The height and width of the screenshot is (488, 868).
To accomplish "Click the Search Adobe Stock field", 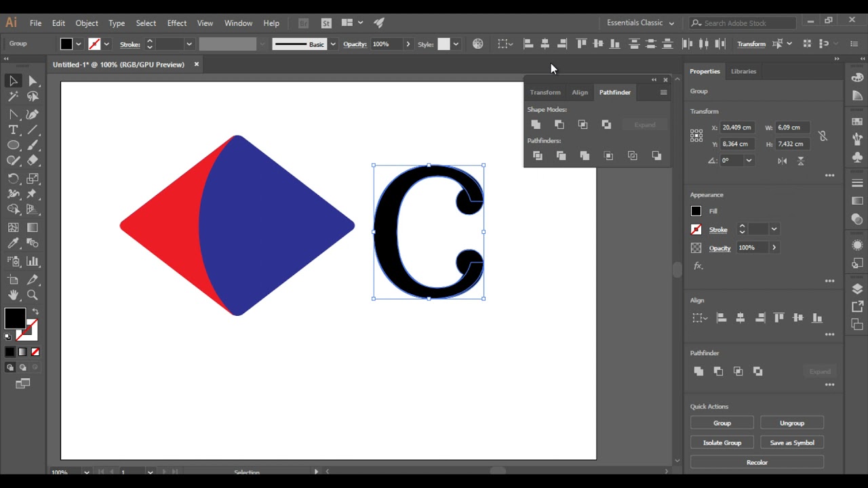I will tap(743, 23).
